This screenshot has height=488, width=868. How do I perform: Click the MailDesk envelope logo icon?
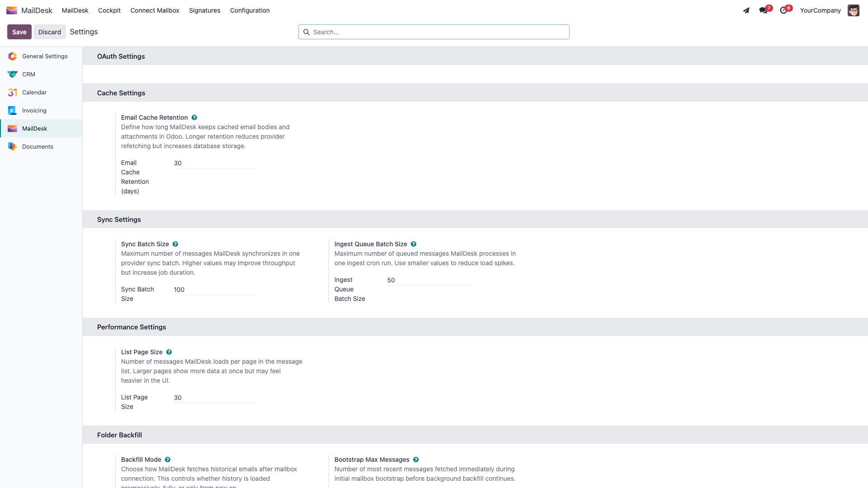[12, 10]
